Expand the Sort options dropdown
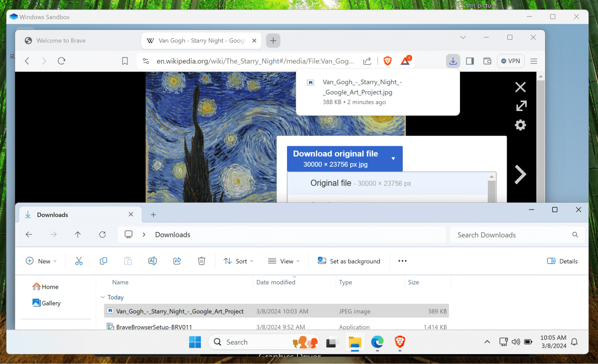Screen dimensions: 598x364 pos(239,260)
